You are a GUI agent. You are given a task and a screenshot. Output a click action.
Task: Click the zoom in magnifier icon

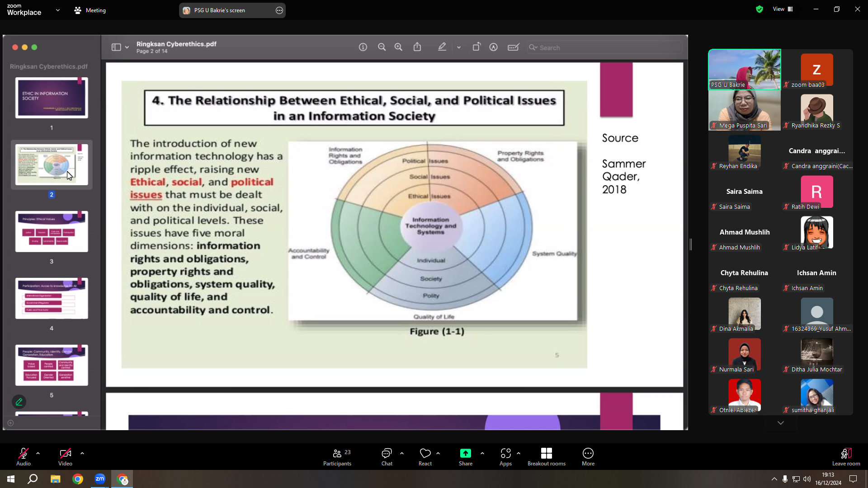click(398, 47)
